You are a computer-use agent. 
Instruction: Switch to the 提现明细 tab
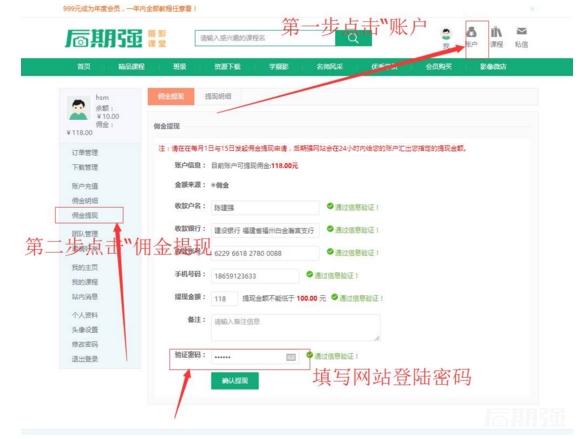tap(218, 97)
